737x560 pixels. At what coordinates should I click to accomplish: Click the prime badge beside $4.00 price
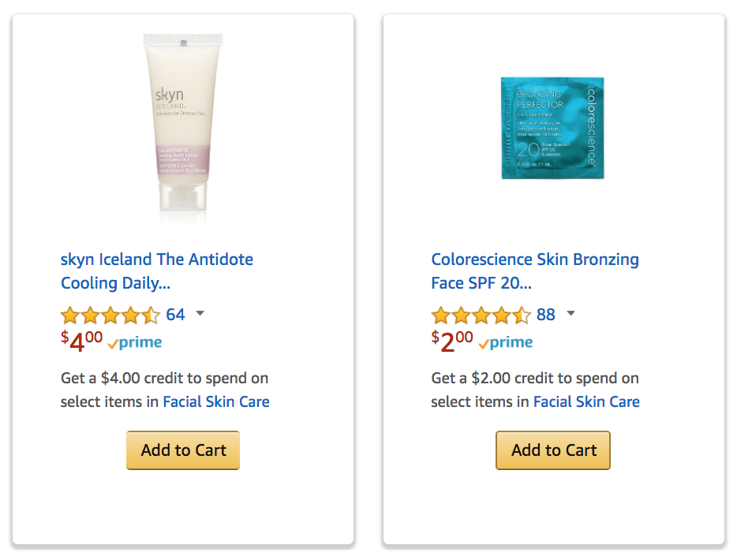[135, 342]
